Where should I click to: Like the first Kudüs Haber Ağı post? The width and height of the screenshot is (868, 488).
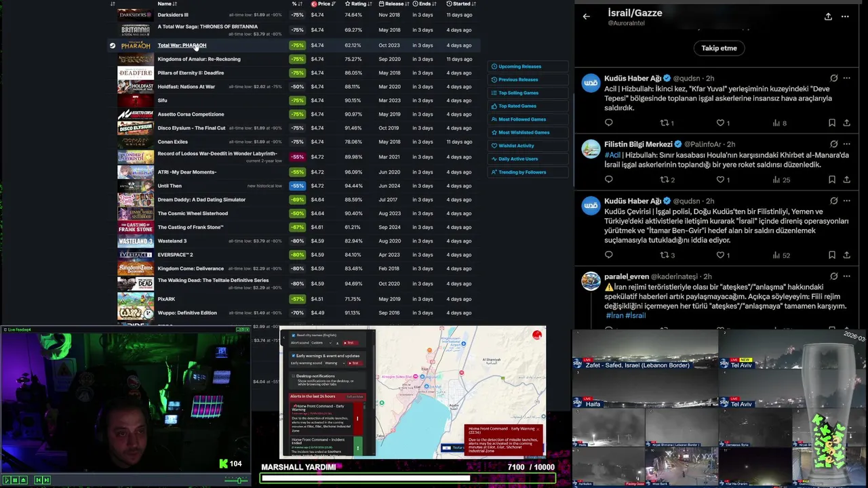[723, 123]
